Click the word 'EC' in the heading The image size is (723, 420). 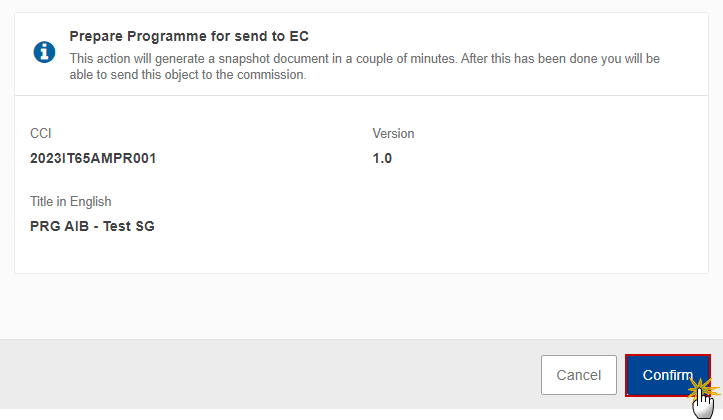(299, 36)
